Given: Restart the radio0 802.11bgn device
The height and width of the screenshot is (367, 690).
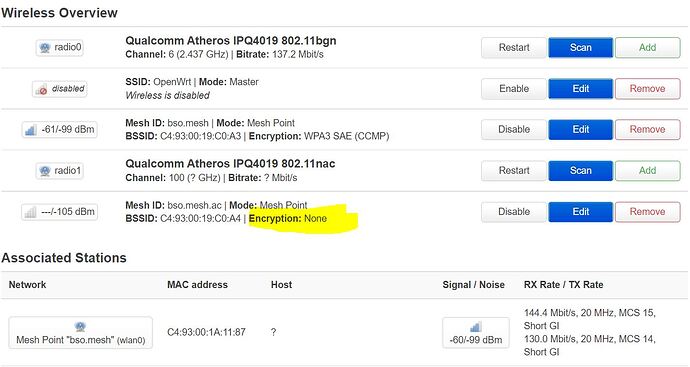Looking at the screenshot, I should click(514, 48).
